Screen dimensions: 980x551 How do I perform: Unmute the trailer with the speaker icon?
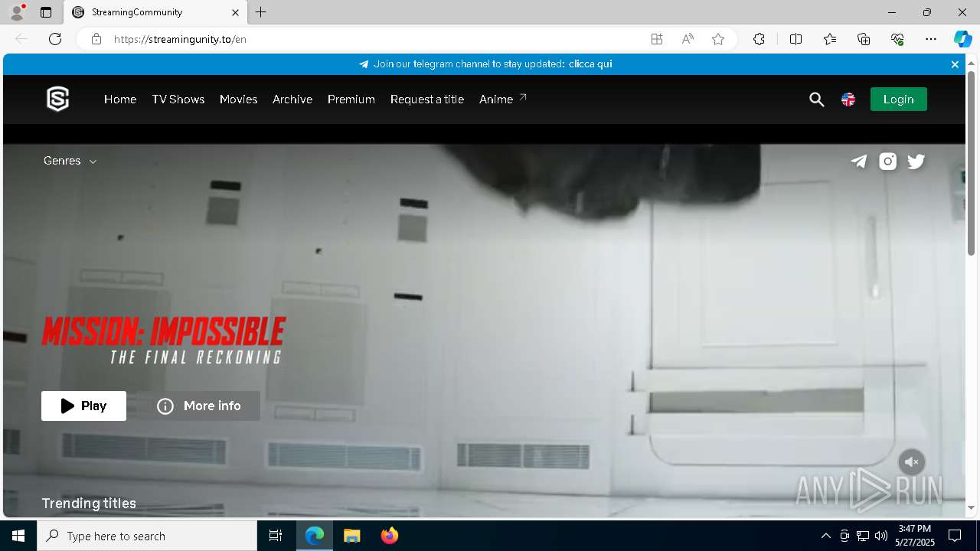coord(912,462)
